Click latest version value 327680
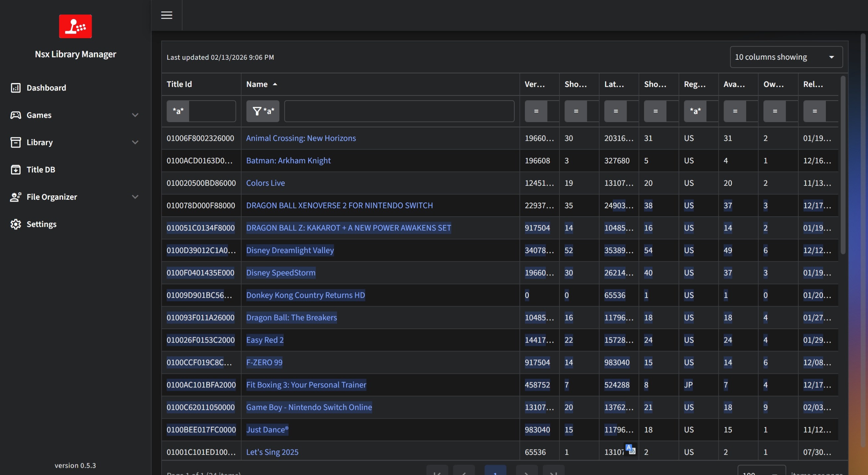This screenshot has width=868, height=475. [x=616, y=160]
